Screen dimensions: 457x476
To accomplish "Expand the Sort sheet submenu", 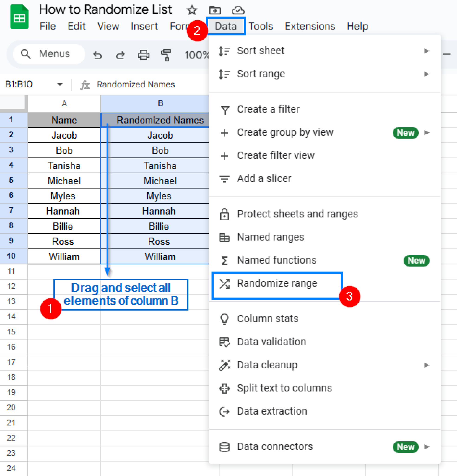I will tap(427, 51).
